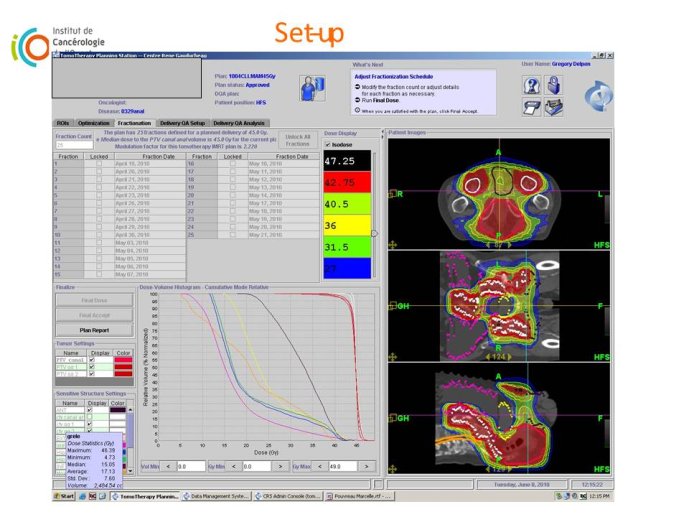The image size is (689, 517).
Task: Toggle display of ctv gg 1 structure
Action: 90,424
